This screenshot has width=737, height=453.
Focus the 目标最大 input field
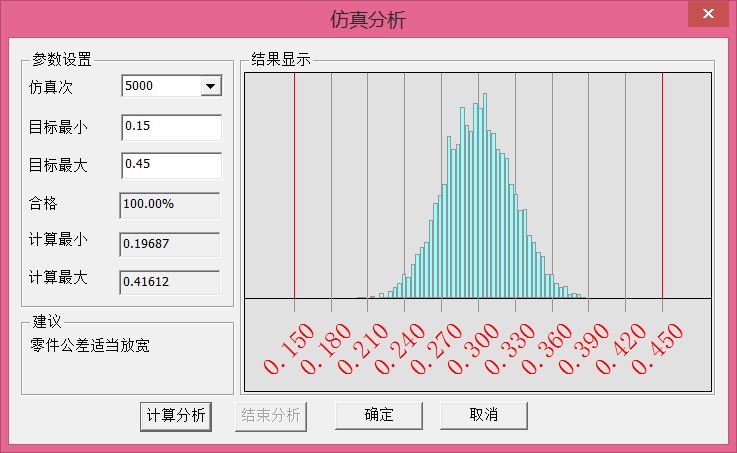[170, 165]
